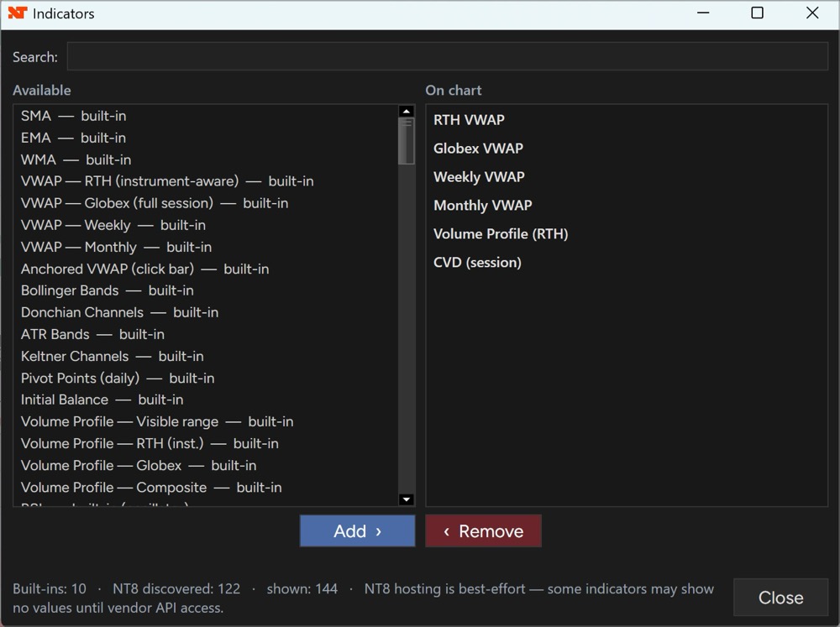Viewport: 840px width, 627px height.
Task: Maximize the Indicators window
Action: click(x=757, y=13)
